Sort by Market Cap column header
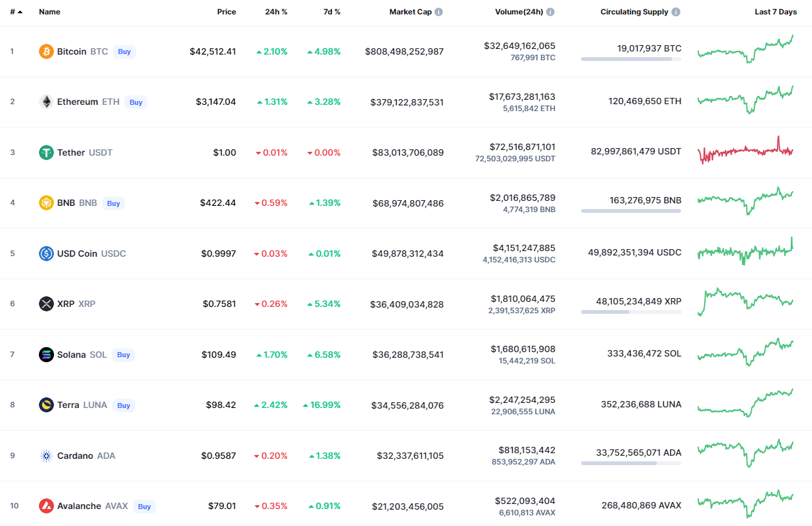 coord(410,12)
